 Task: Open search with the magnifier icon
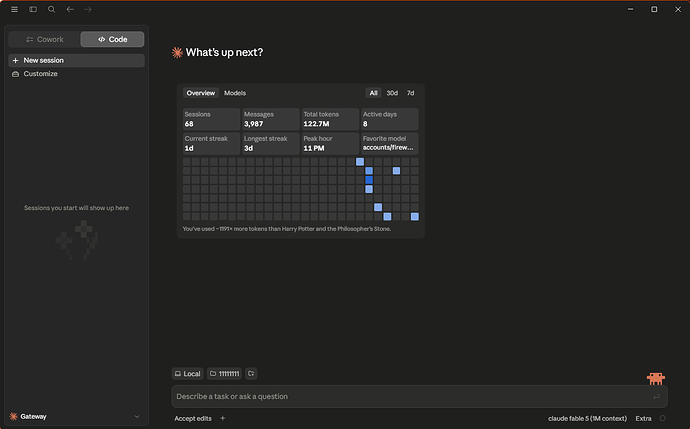[51, 9]
